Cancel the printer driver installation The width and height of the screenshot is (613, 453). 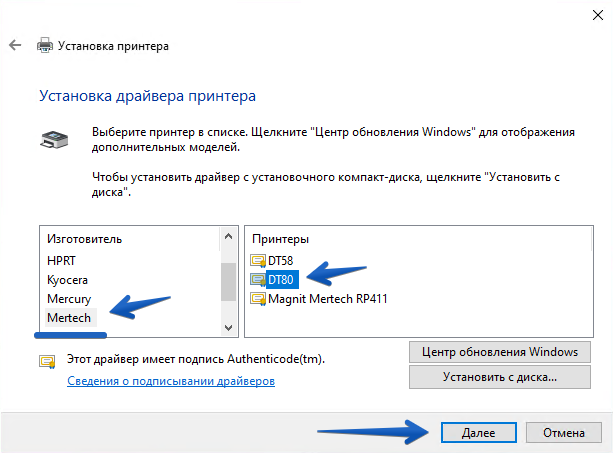click(563, 433)
